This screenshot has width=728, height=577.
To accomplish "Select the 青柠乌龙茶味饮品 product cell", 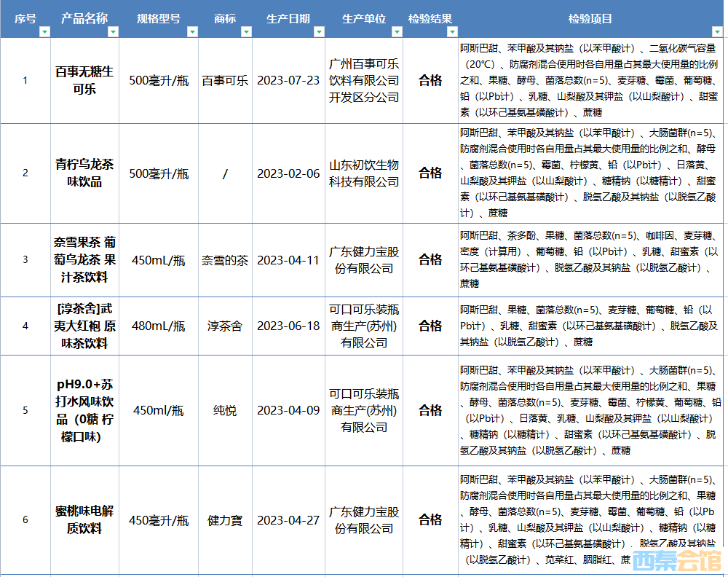I will [x=84, y=173].
